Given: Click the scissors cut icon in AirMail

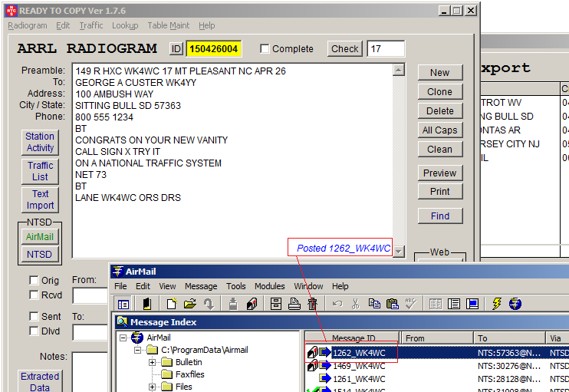Looking at the screenshot, I should click(356, 304).
